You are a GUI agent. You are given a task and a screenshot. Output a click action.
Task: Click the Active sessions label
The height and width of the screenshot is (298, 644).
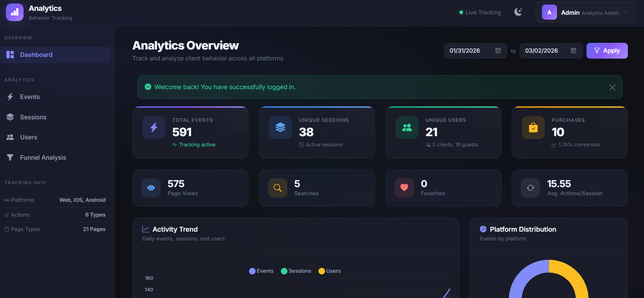click(x=324, y=145)
